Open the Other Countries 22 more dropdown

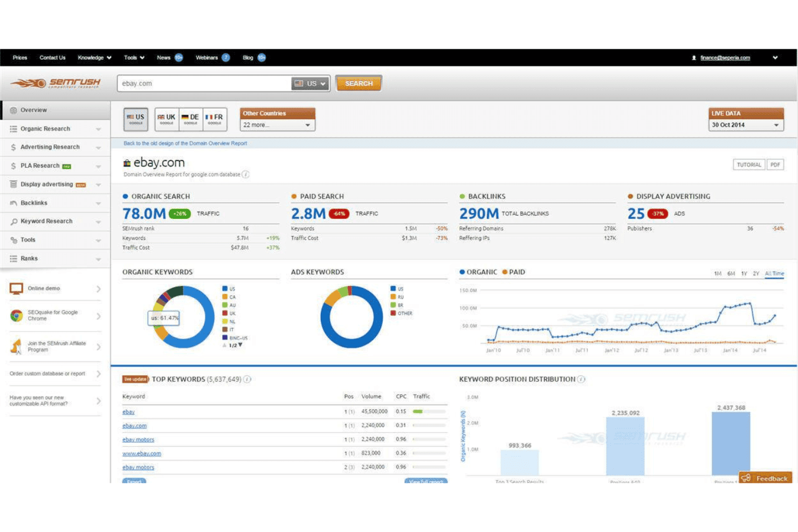tap(277, 125)
